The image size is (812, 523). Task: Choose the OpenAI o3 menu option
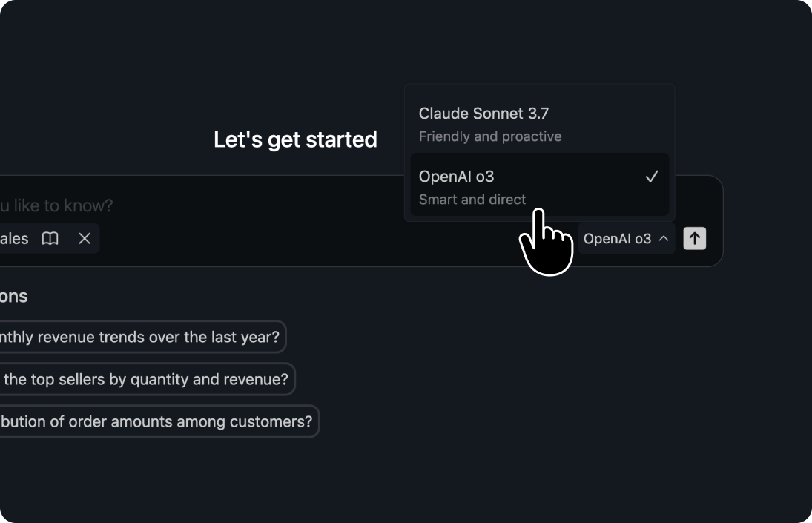tap(457, 177)
